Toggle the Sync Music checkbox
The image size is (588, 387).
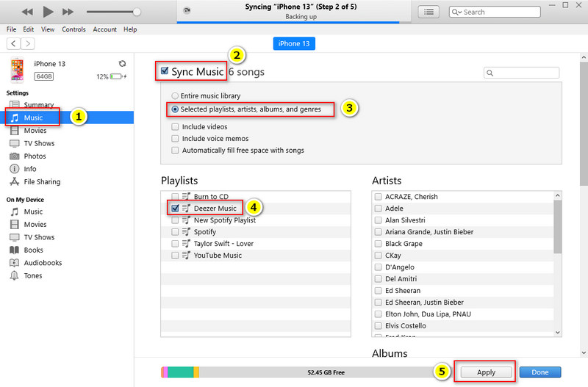tap(164, 70)
